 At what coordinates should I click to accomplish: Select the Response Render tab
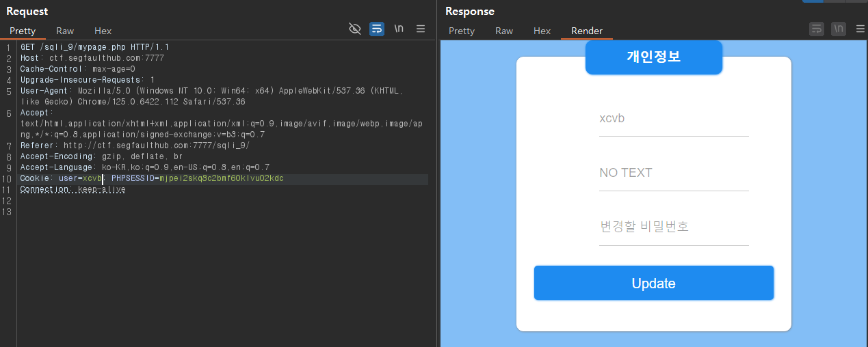tap(587, 31)
